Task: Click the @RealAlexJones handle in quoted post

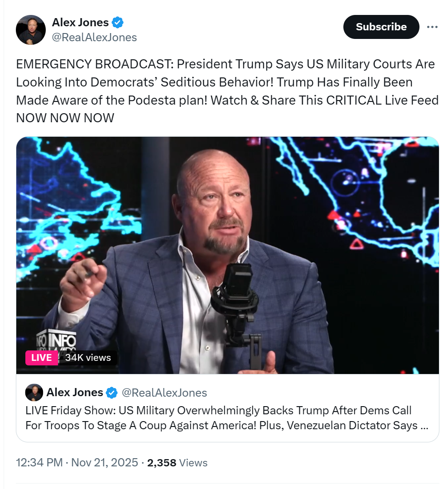Action: click(165, 393)
